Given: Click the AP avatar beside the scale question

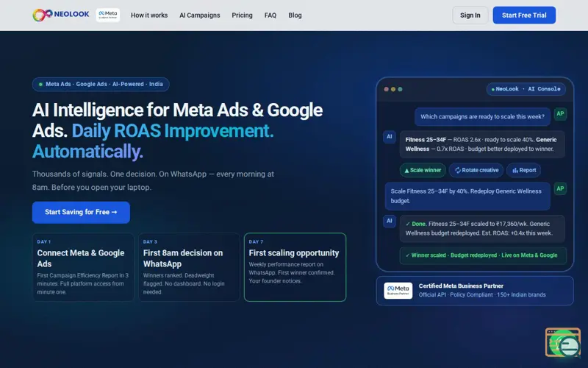Looking at the screenshot, I should point(560,114).
